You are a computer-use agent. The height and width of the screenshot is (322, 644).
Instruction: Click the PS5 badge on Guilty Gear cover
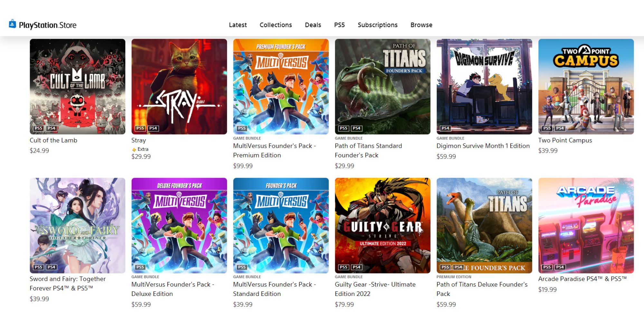point(344,267)
